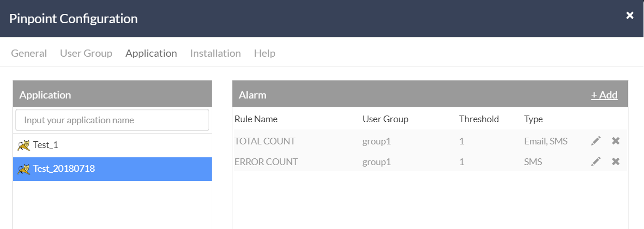This screenshot has width=644, height=229.
Task: Go to the Installation tab
Action: [x=215, y=53]
